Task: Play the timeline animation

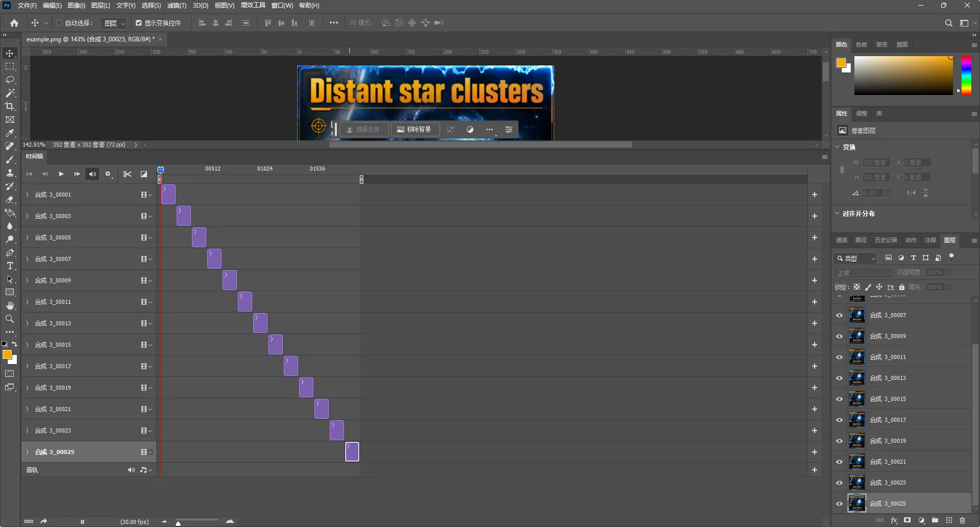Action: [x=61, y=174]
